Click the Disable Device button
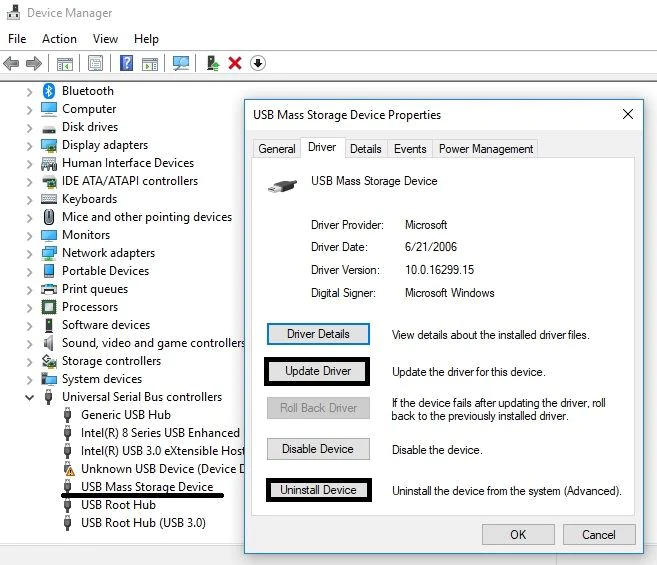This screenshot has width=657, height=565. 318,449
